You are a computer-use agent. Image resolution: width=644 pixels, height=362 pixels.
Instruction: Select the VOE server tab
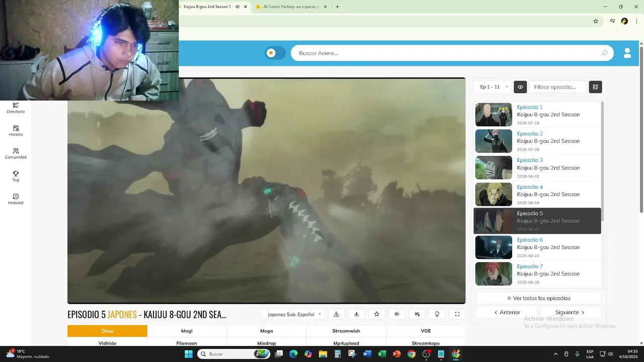[426, 331]
